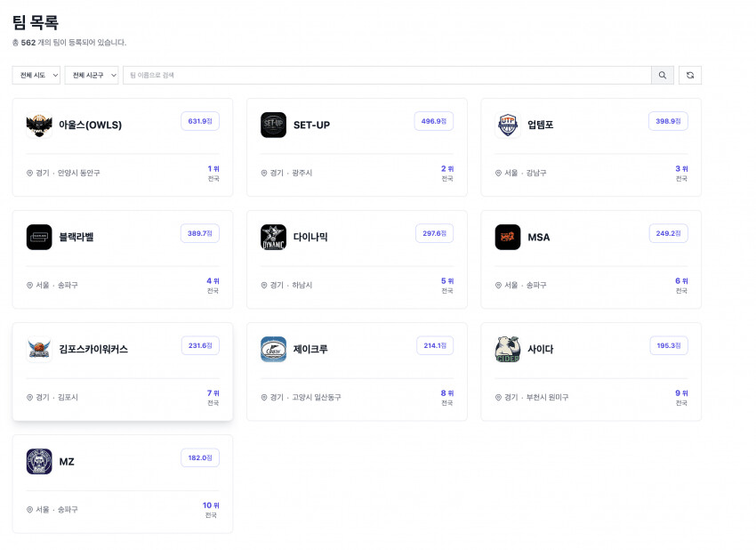Focus the team name search field

click(387, 76)
